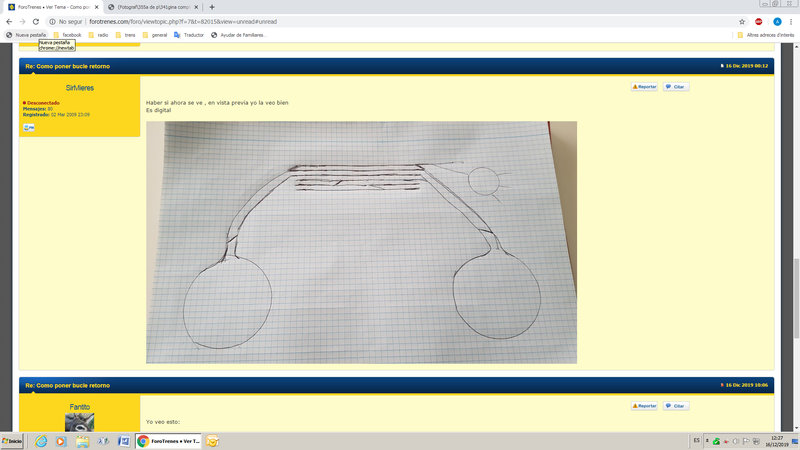Open Windows Explorer folder icon in taskbar
800x450 pixels.
click(82, 441)
